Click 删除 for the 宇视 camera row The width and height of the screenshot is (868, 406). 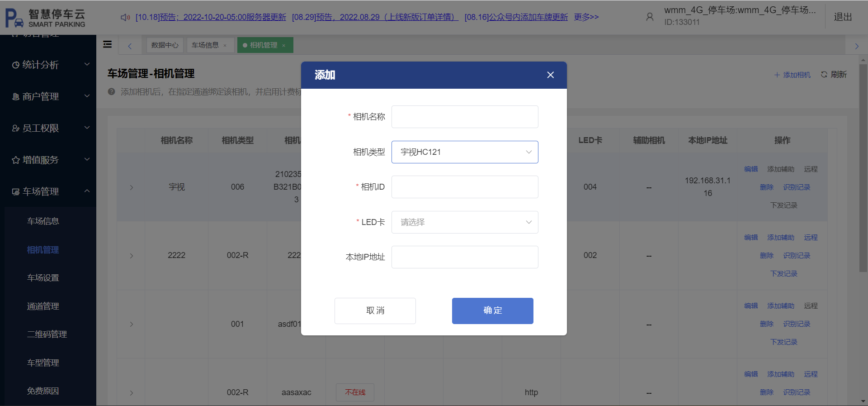click(767, 187)
